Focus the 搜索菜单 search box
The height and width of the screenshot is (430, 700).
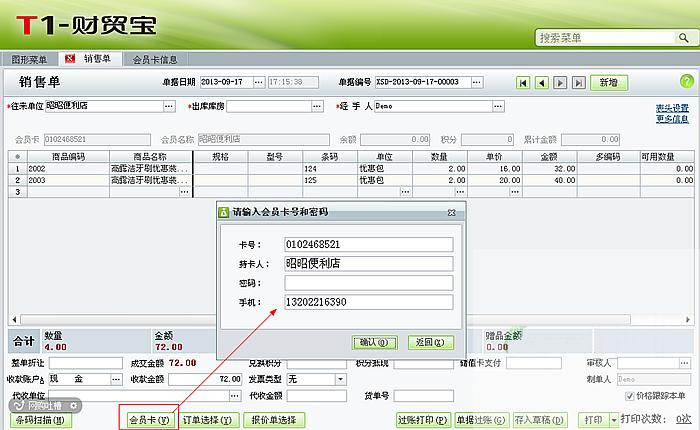pyautogui.click(x=606, y=38)
